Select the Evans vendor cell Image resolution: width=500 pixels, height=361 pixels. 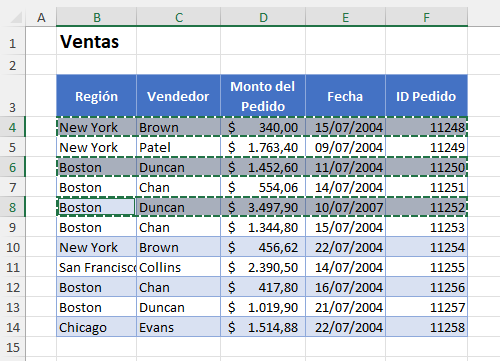[178, 327]
